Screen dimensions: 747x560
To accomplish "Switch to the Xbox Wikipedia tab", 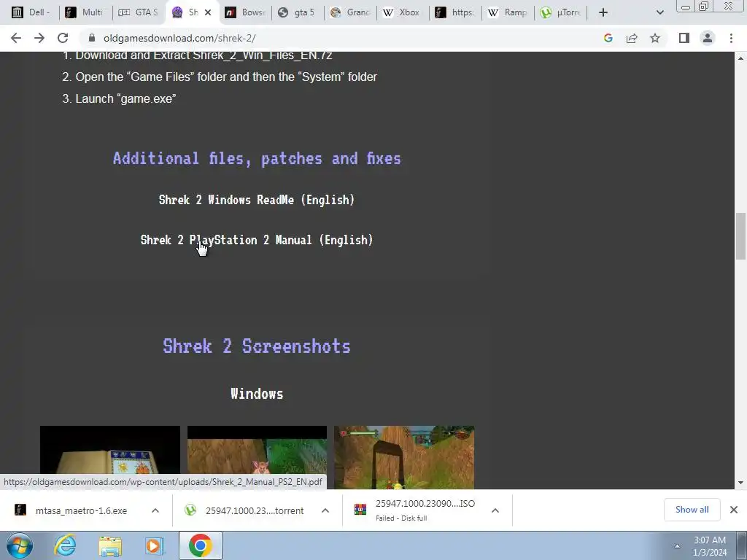I will 403,12.
